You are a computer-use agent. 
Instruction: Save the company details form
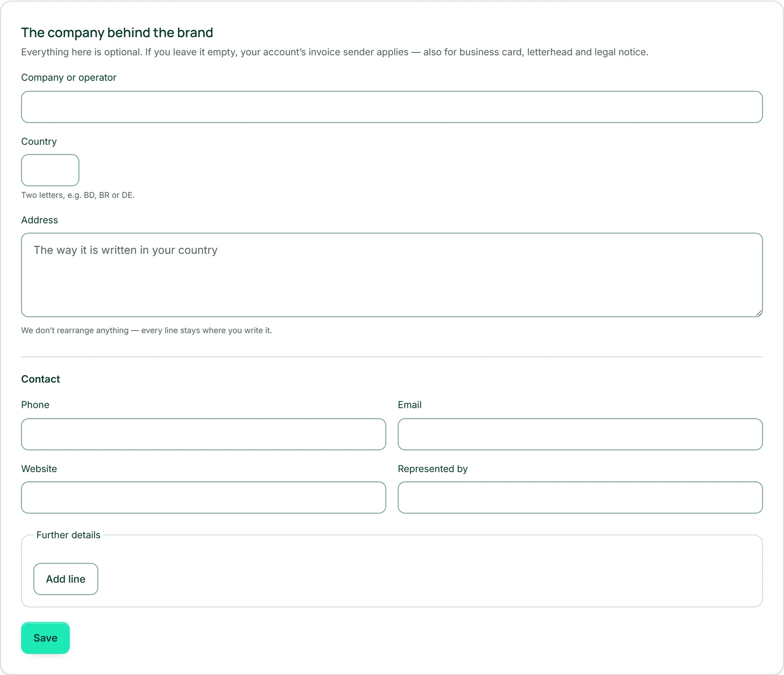pyautogui.click(x=45, y=638)
